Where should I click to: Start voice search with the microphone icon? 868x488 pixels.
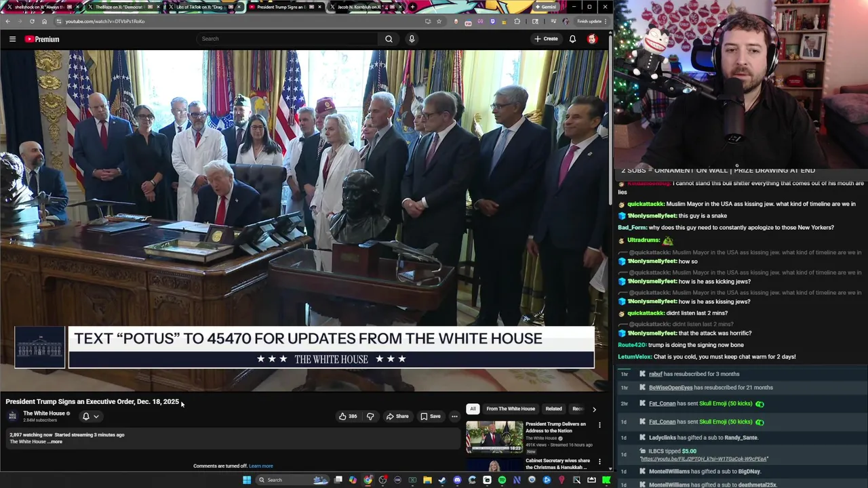point(411,39)
